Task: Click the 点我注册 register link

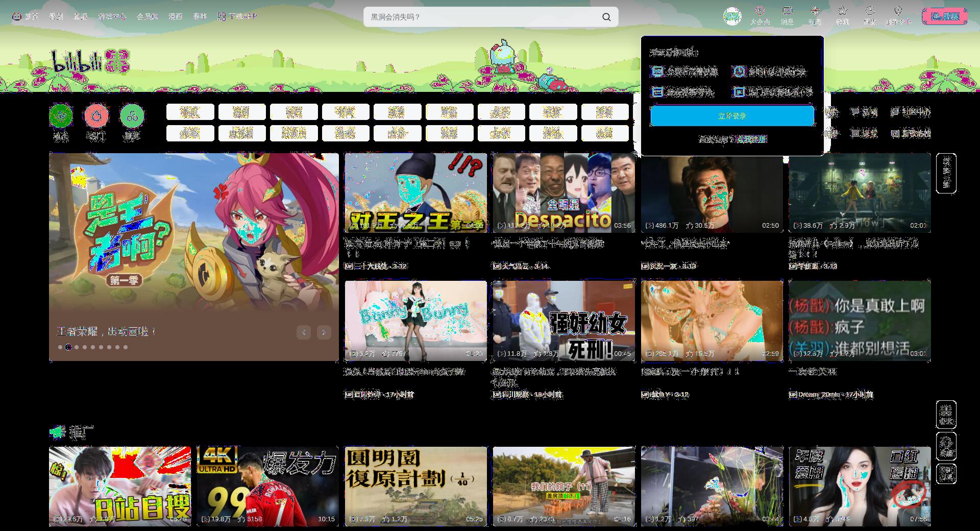Action: pos(751,139)
